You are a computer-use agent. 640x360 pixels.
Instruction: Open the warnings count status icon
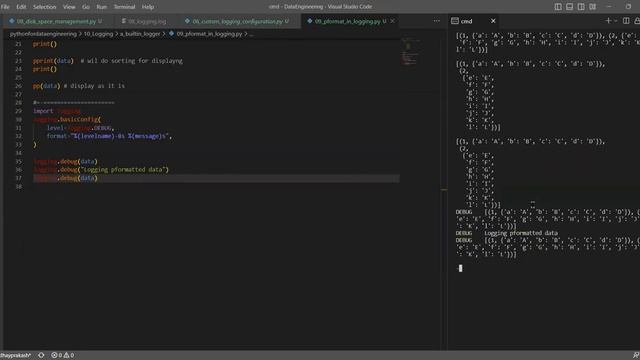coord(69,356)
